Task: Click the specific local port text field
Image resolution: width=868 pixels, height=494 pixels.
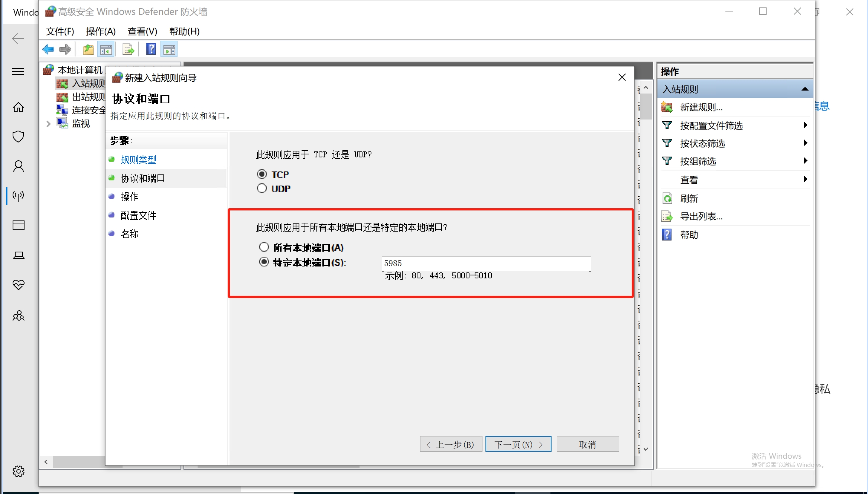Action: [486, 264]
